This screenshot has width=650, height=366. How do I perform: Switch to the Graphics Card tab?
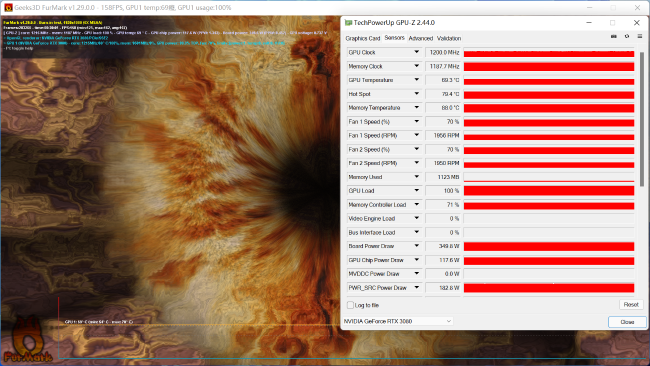(x=363, y=38)
